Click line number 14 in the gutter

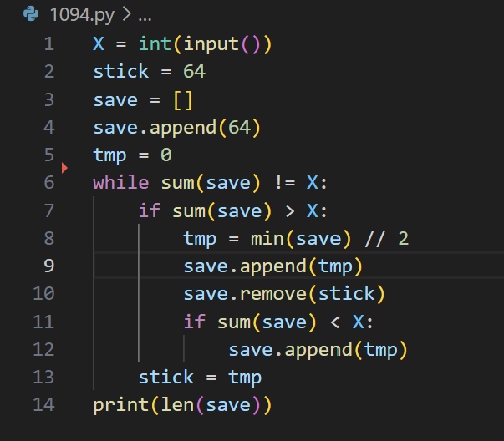click(x=44, y=404)
